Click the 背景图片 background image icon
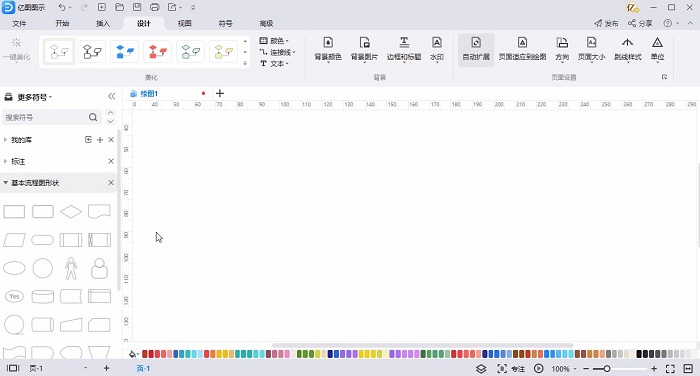 click(364, 49)
